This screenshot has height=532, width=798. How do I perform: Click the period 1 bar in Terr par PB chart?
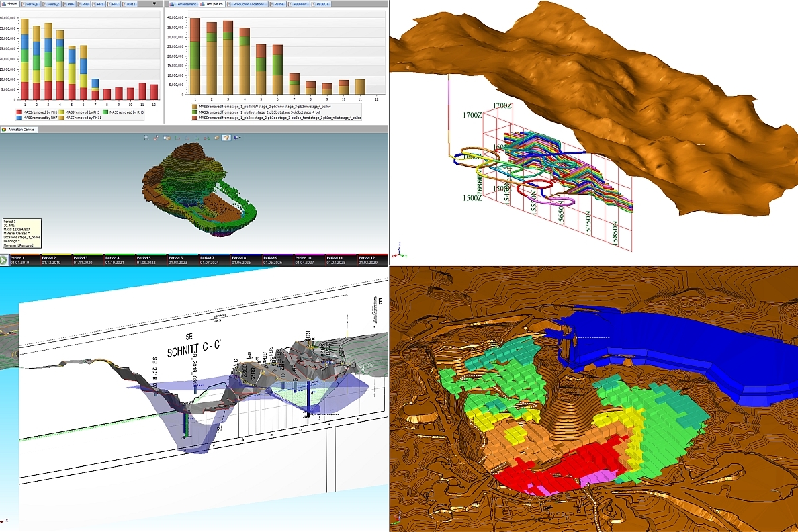click(x=194, y=56)
